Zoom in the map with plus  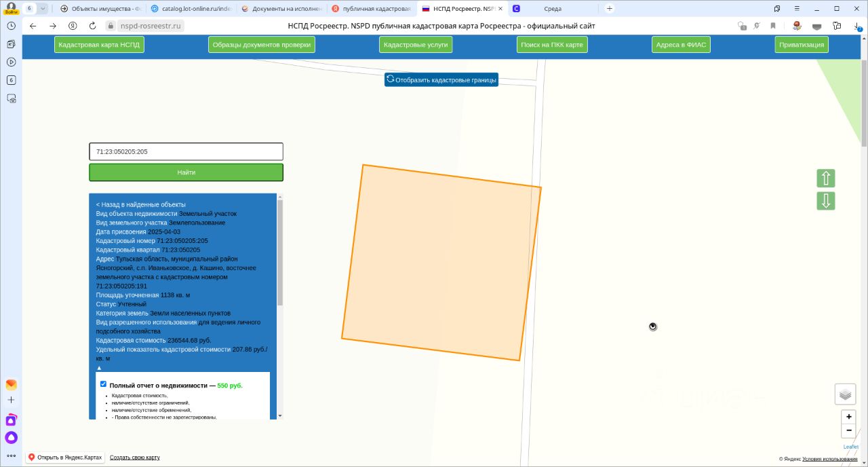tap(848, 417)
